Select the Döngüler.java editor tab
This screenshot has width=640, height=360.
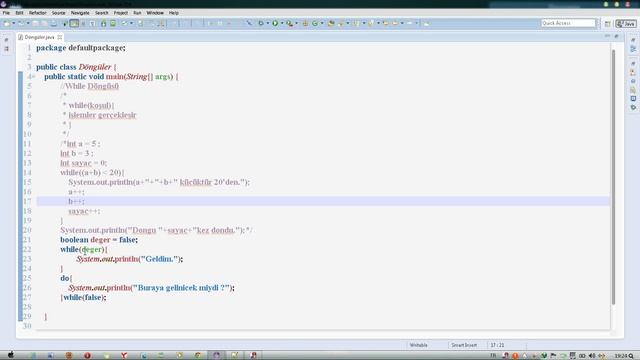[x=39, y=37]
